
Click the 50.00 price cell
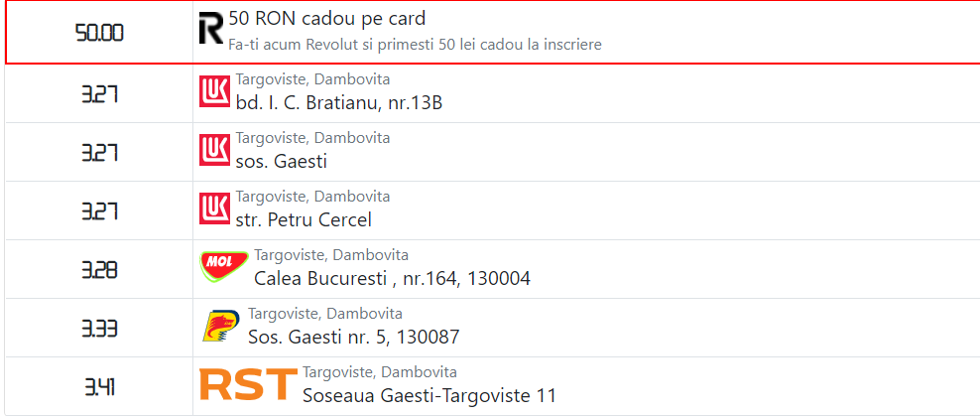[99, 33]
